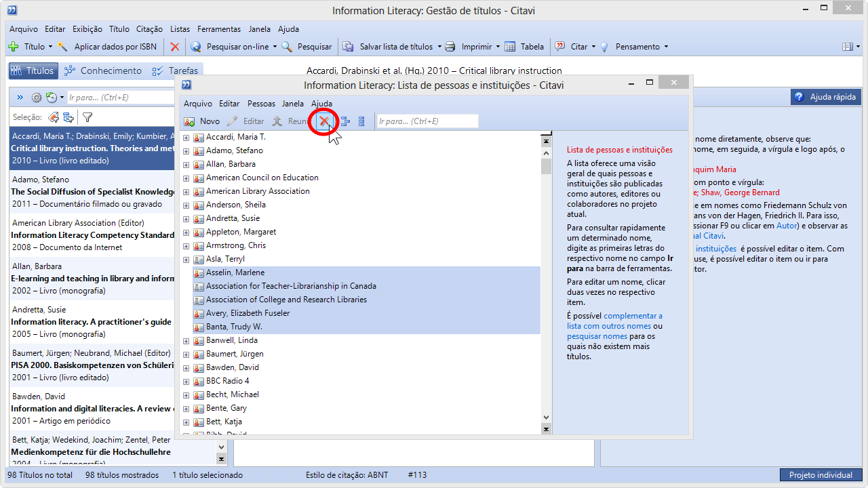Image resolution: width=868 pixels, height=488 pixels.
Task: Click the collapse-all list icon in the dialog toolbar
Action: pyautogui.click(x=361, y=121)
